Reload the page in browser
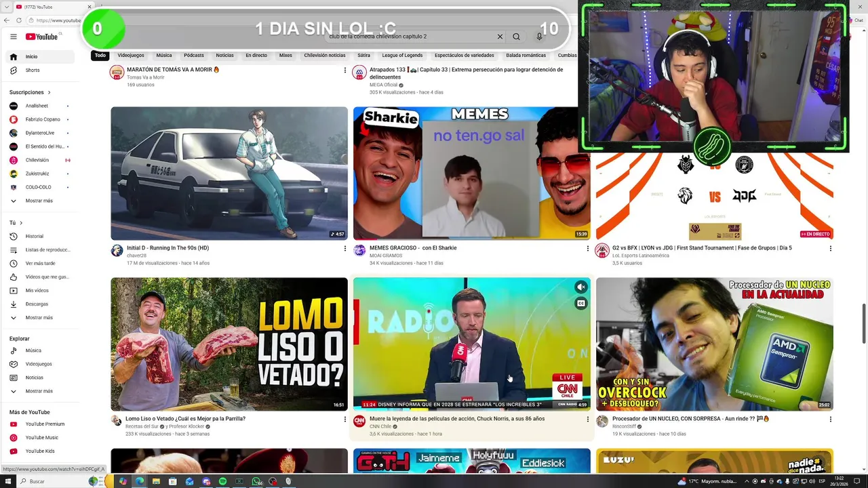The image size is (868, 488). (19, 20)
